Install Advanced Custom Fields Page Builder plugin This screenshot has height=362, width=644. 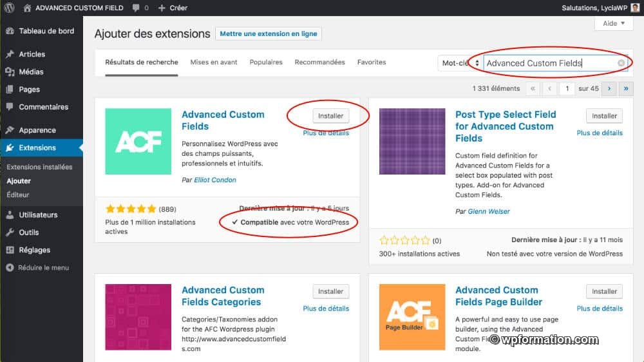tap(604, 291)
